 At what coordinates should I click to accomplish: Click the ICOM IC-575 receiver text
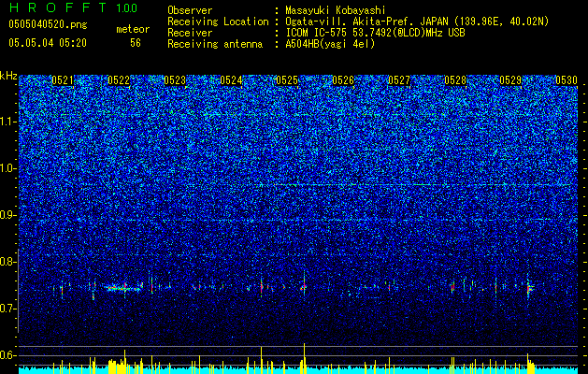click(375, 33)
